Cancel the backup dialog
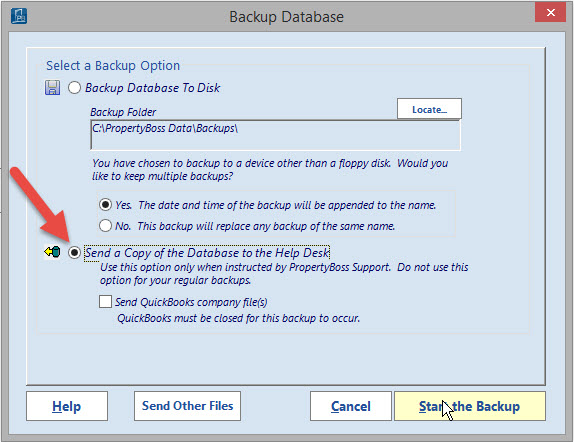574x442 pixels. point(351,406)
